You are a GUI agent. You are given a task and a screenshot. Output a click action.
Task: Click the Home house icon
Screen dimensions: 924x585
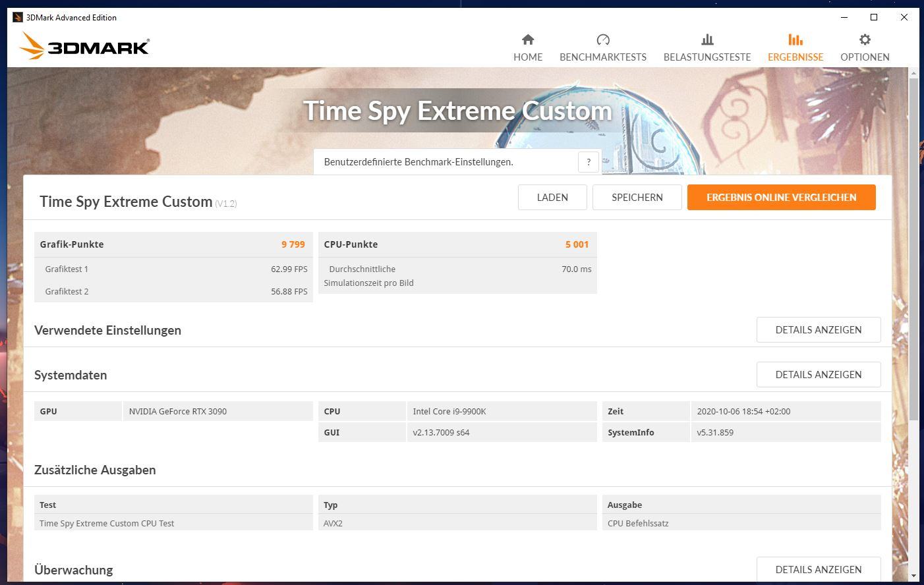click(x=528, y=40)
